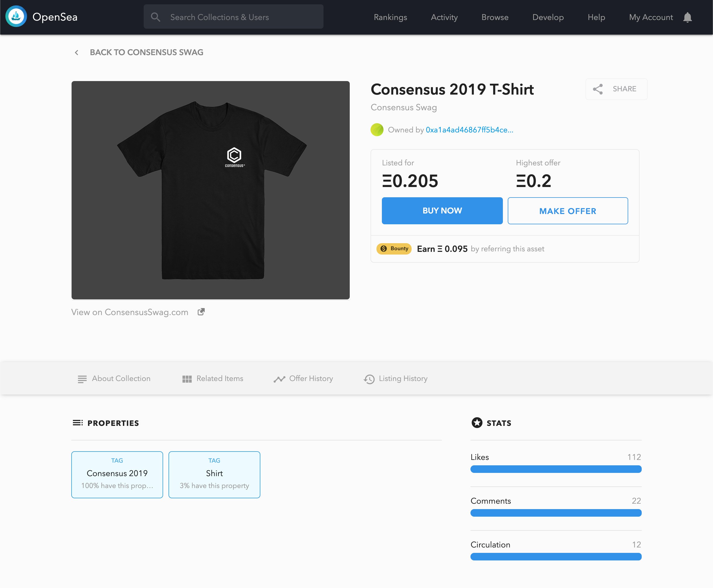Click the 'Highest offer' label
713x588 pixels.
(x=538, y=163)
